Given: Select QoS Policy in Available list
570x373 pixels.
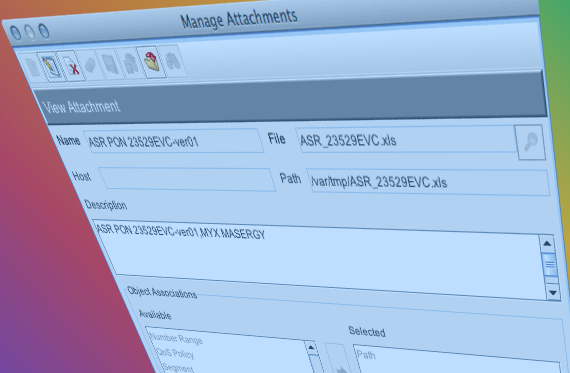Looking at the screenshot, I should click(x=175, y=353).
